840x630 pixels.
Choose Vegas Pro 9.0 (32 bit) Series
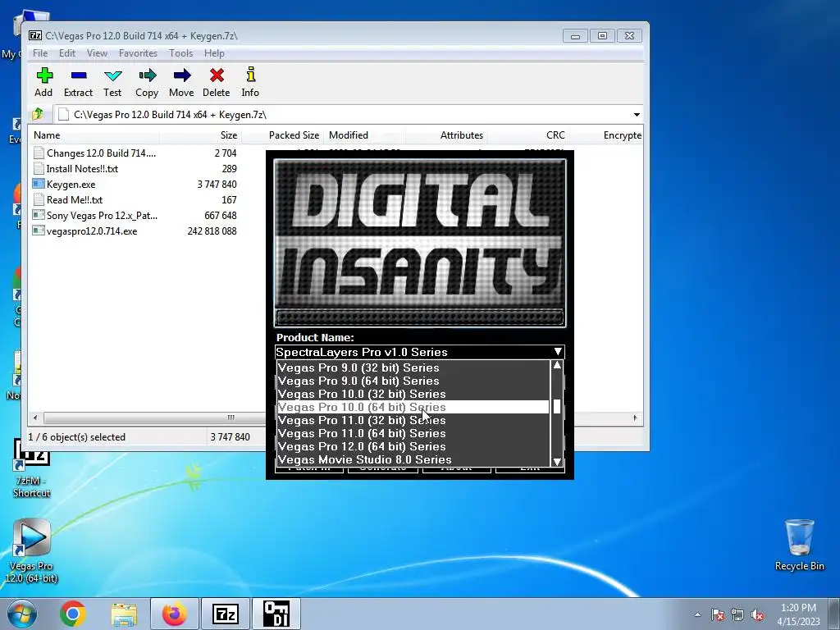413,367
